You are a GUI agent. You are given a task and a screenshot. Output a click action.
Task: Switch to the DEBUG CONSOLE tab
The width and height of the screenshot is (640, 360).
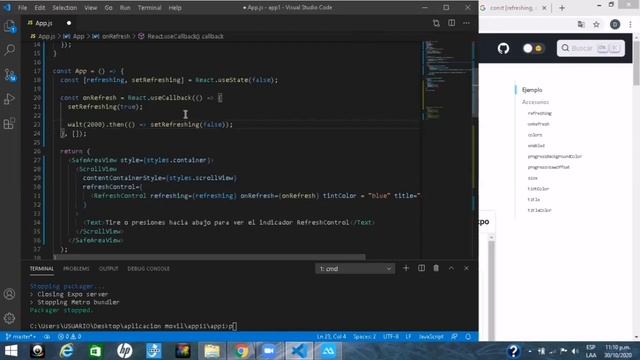click(x=149, y=269)
